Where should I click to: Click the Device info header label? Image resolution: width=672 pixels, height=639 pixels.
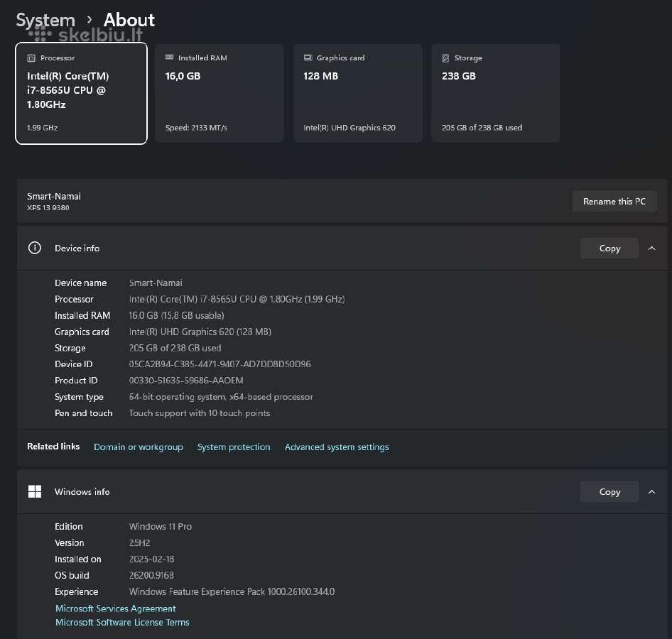(x=77, y=248)
